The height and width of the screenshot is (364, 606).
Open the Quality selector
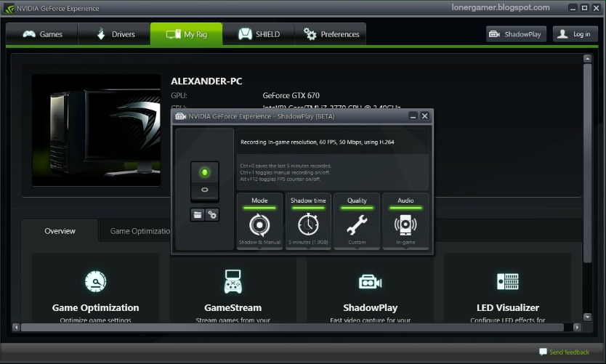coord(357,221)
